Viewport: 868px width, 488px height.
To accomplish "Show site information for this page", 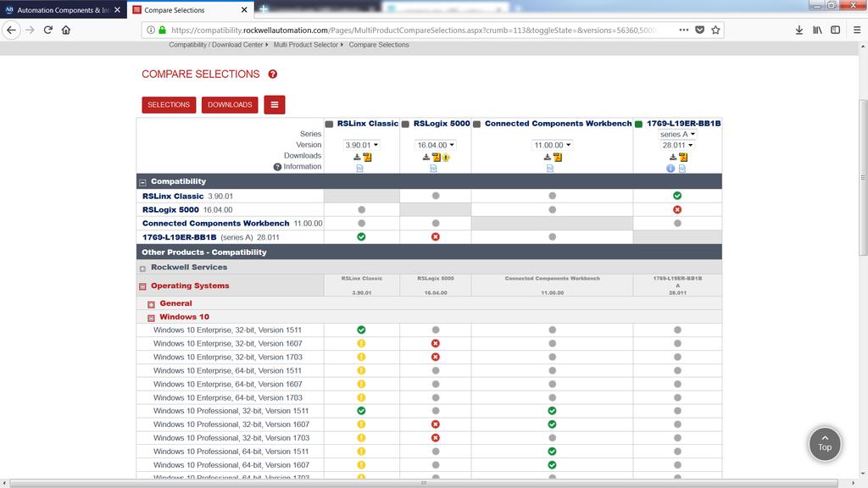I will tap(151, 30).
